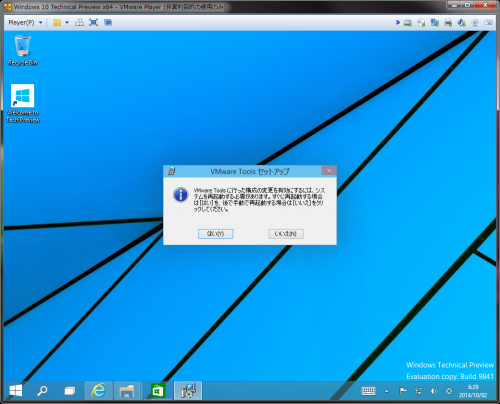The height and width of the screenshot is (404, 500).
Task: Click the taskbar clock showing 6:29
Action: (x=473, y=391)
